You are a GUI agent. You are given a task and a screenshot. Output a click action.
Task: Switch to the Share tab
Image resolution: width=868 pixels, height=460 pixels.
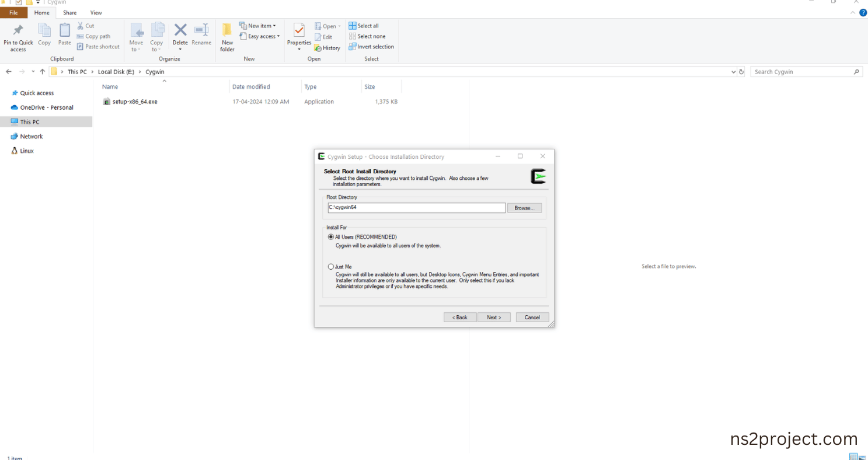[x=70, y=13]
